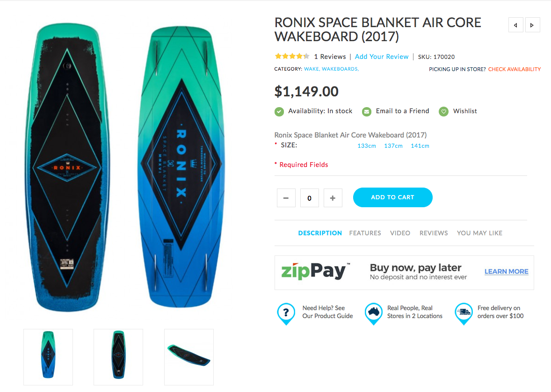Click the star rating icons

[x=292, y=56]
